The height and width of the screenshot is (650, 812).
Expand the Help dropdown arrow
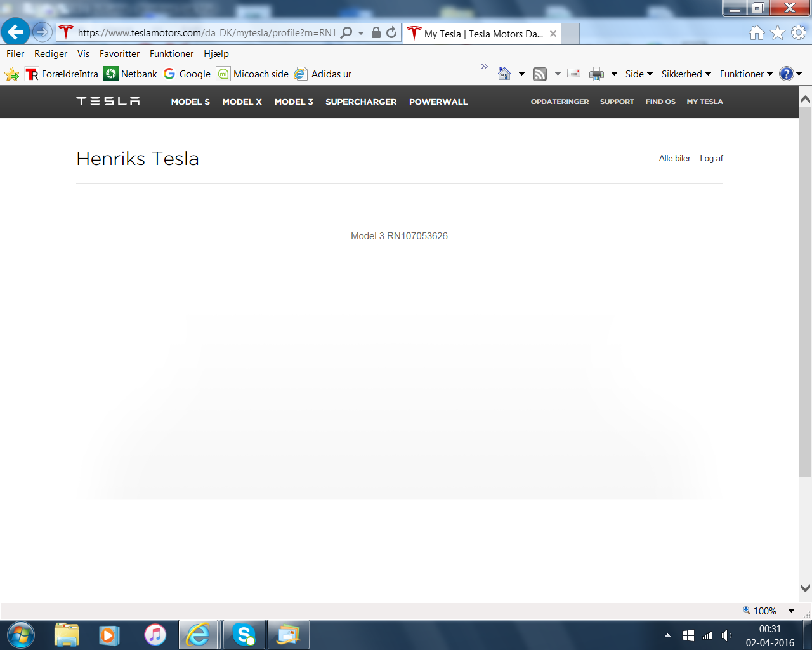(799, 74)
